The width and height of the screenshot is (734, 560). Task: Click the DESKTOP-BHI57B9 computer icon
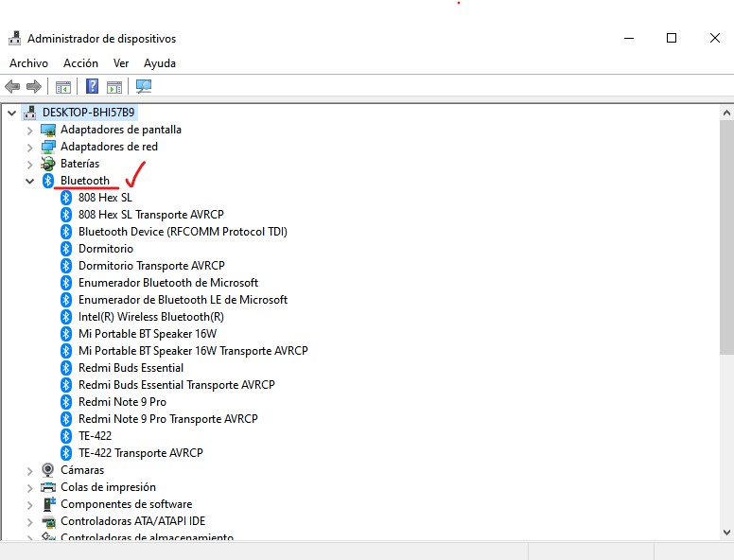(30, 113)
